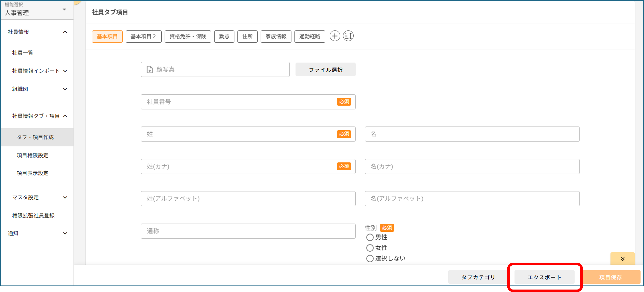Select 項目権限設定 in the sidebar
Viewport: 644px width, 292px height.
32,155
